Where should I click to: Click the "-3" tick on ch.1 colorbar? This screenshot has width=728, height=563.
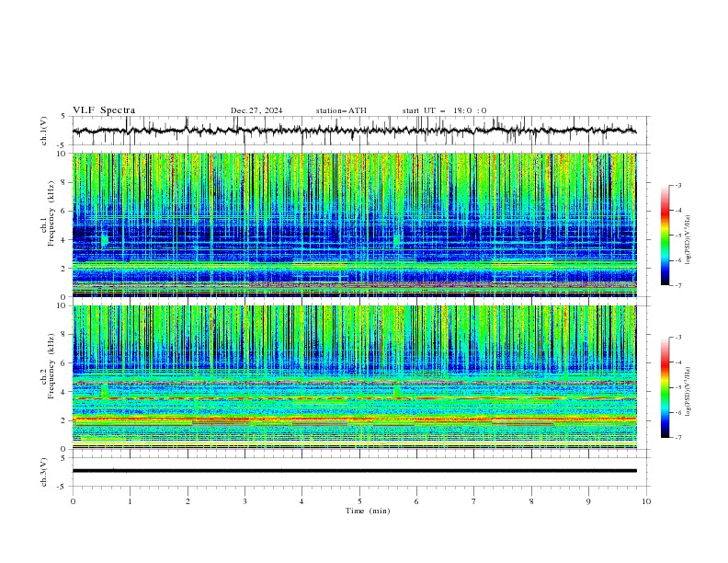tap(677, 185)
